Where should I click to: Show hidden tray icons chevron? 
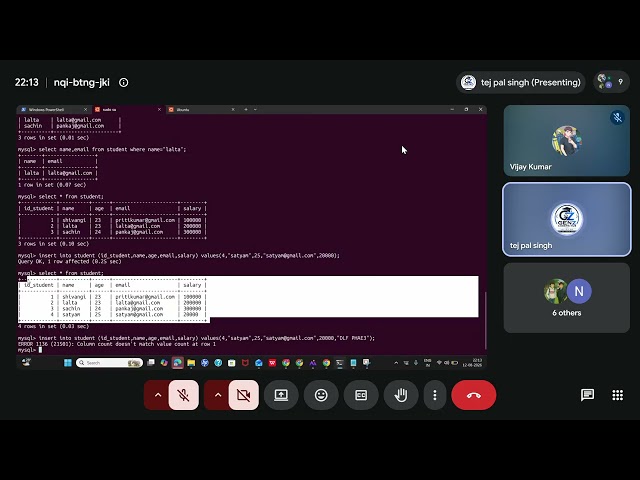(396, 362)
